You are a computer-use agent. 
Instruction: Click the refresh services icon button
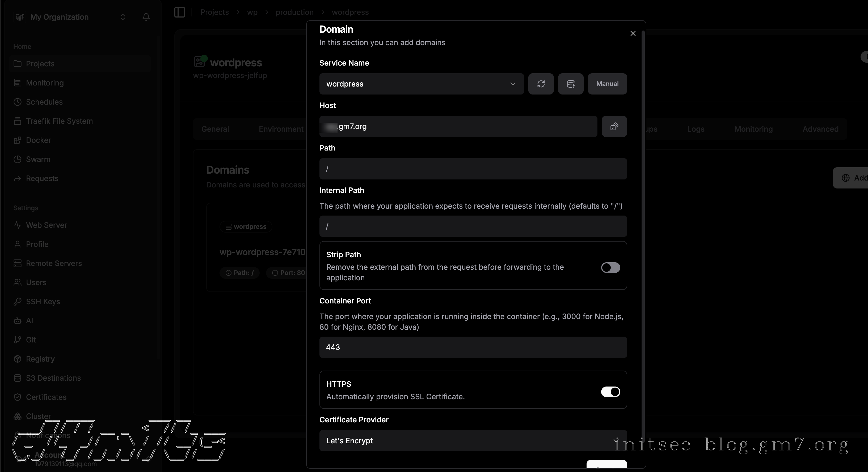(x=541, y=84)
